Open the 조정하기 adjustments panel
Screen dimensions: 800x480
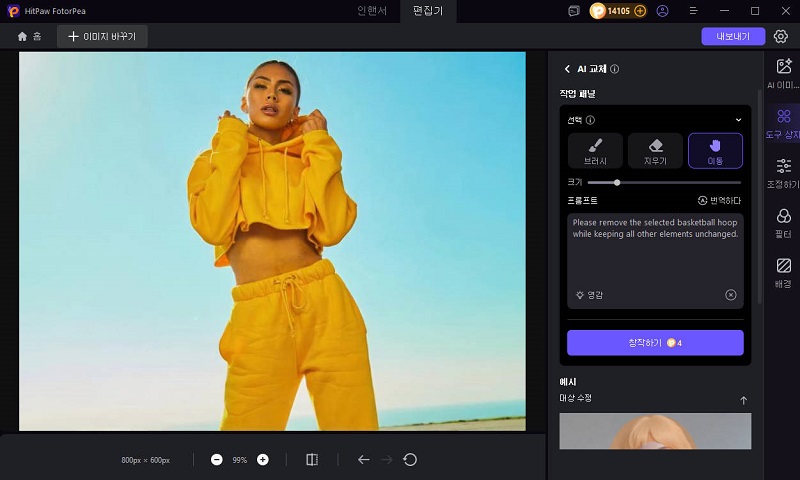(x=784, y=172)
